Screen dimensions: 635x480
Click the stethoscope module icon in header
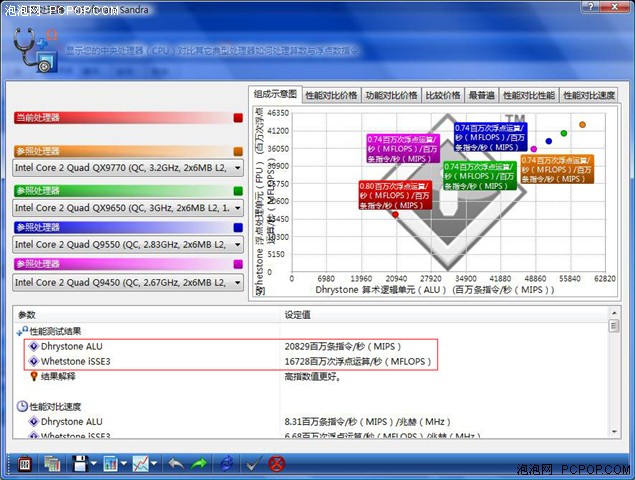35,50
